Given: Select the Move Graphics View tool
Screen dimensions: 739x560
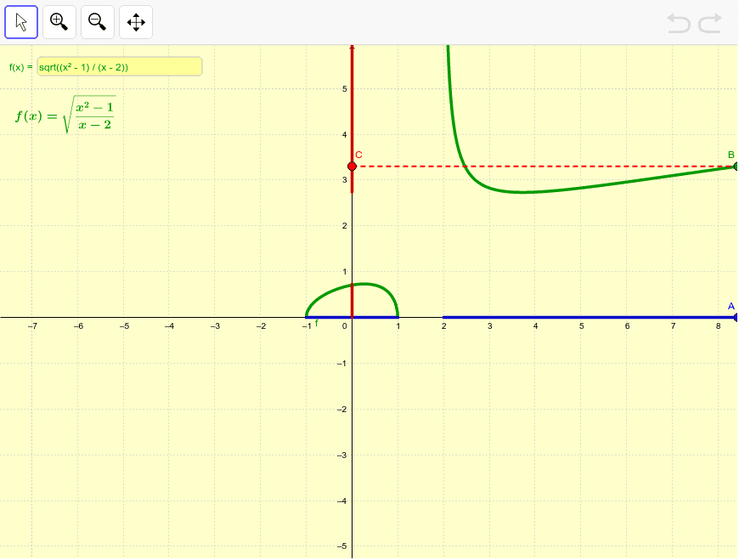Looking at the screenshot, I should click(136, 22).
